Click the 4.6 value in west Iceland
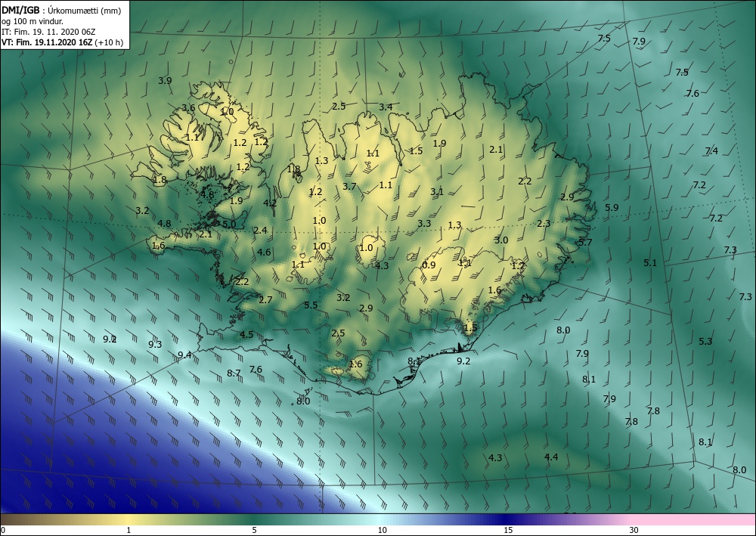The image size is (756, 536). [264, 252]
